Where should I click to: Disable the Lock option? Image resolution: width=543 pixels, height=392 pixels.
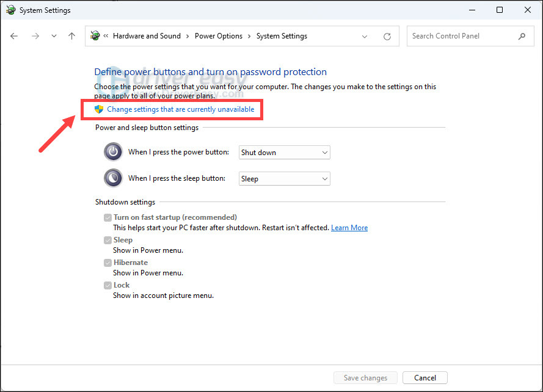[x=108, y=285]
